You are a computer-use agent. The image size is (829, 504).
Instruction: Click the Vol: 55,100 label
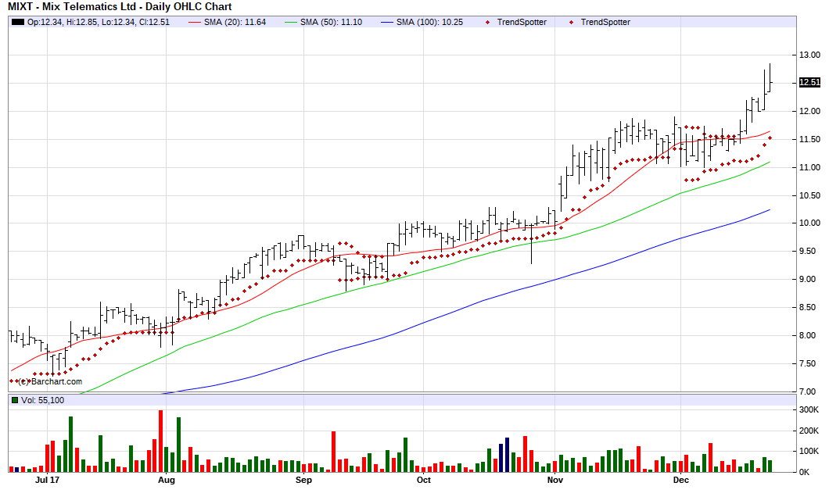click(x=42, y=400)
